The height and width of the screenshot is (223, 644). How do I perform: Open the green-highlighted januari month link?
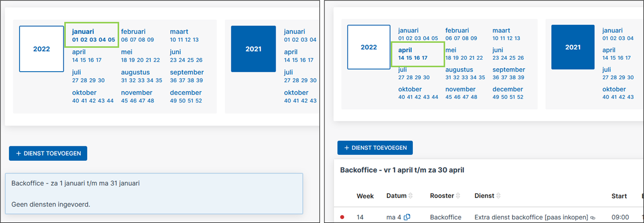(83, 31)
